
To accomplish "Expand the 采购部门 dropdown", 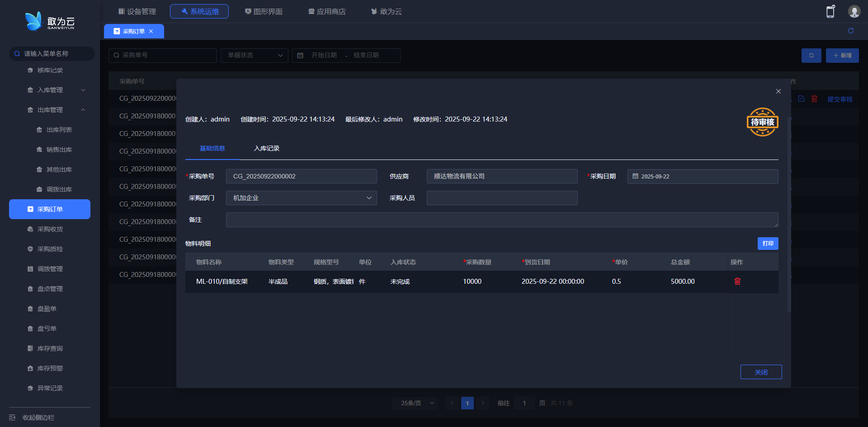I will click(x=301, y=198).
